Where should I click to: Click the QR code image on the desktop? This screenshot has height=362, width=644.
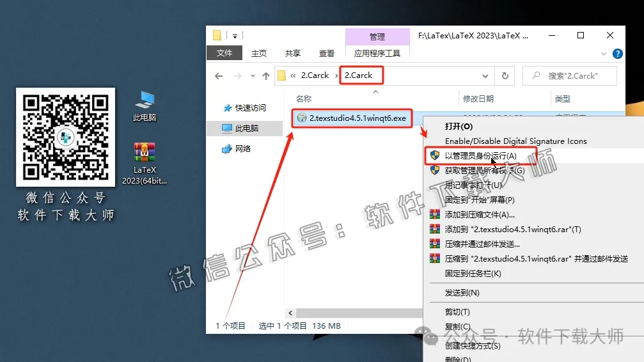66,137
